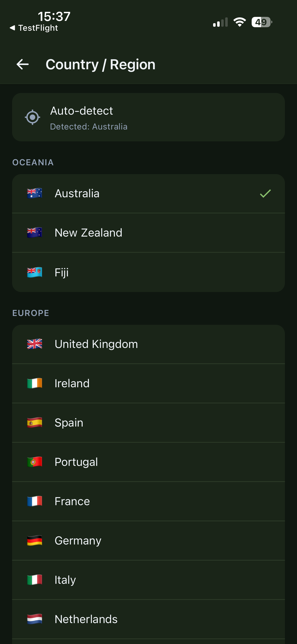Select Germany as region

tap(148, 541)
